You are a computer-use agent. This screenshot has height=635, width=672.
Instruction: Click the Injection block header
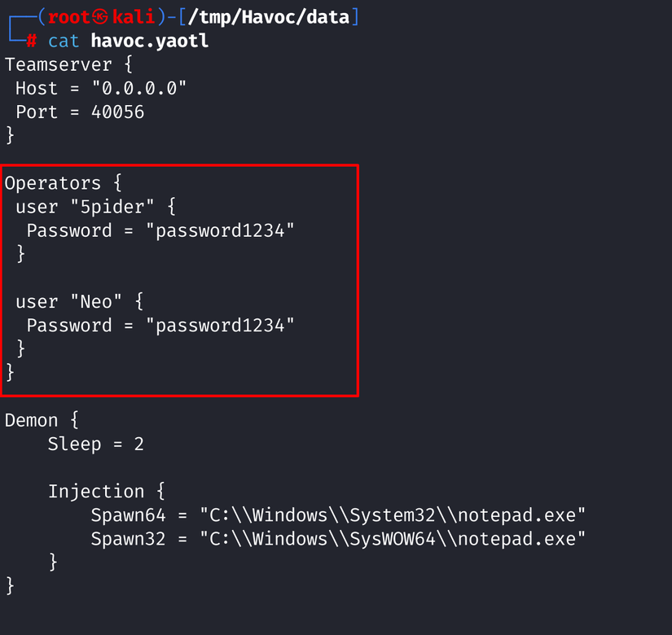[96, 492]
